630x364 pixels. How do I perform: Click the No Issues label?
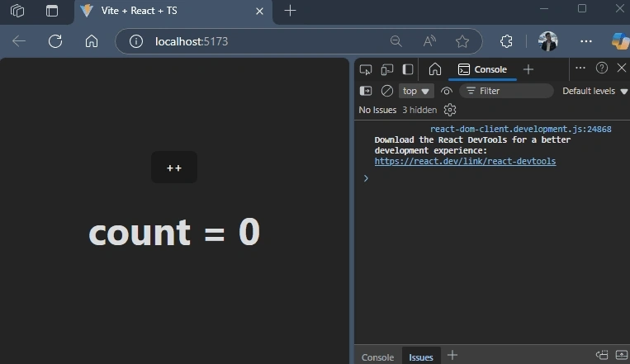377,110
